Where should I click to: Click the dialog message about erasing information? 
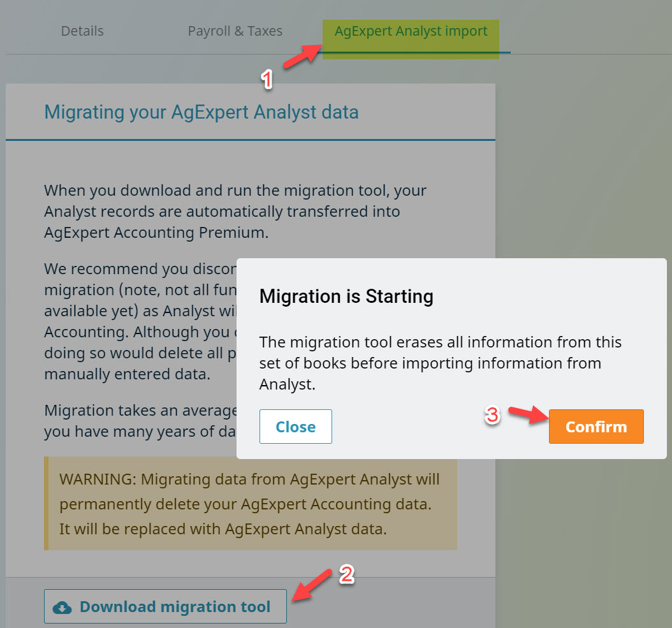(x=440, y=363)
